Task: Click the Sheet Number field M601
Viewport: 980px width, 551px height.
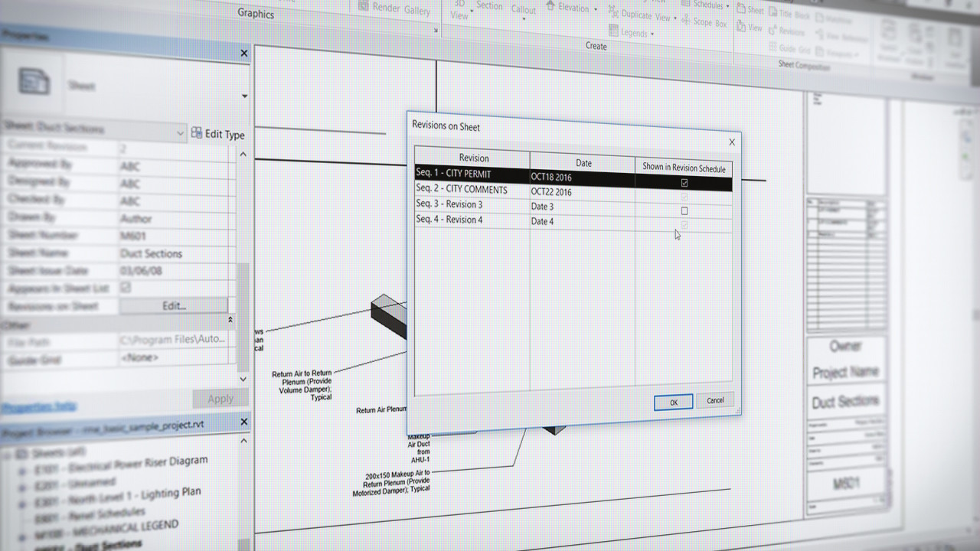Action: point(175,236)
